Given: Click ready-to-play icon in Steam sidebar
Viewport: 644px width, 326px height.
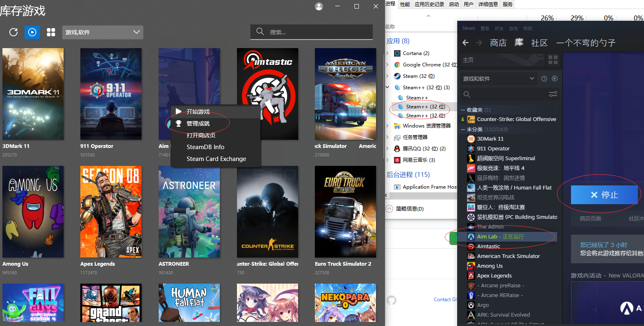Looking at the screenshot, I should (554, 79).
